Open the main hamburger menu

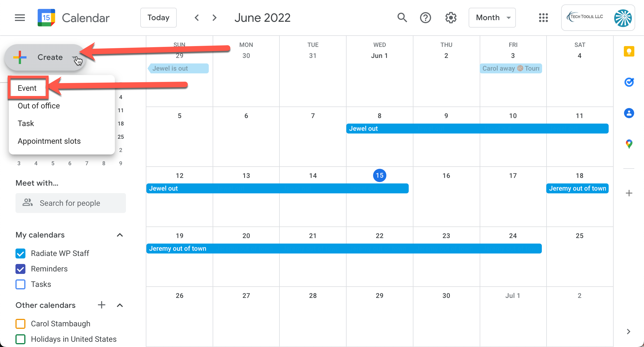20,18
